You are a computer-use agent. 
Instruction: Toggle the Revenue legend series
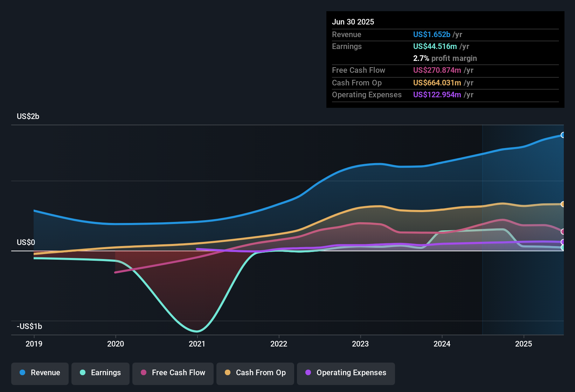click(40, 373)
